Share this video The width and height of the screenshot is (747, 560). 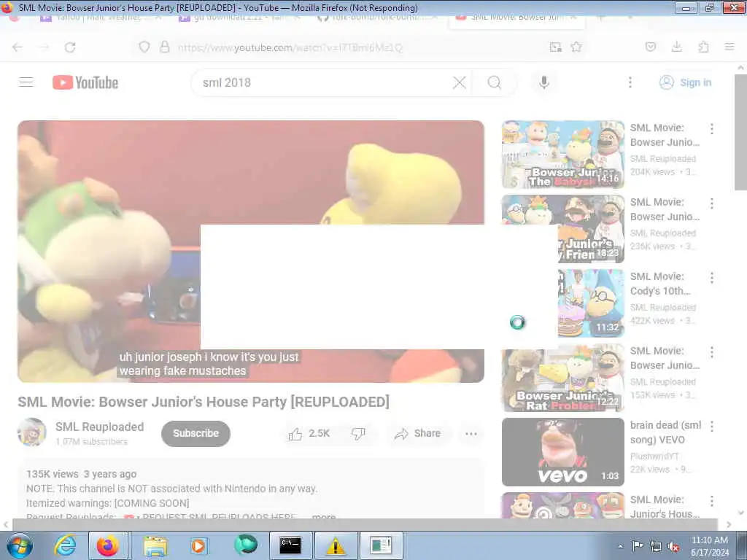click(418, 434)
